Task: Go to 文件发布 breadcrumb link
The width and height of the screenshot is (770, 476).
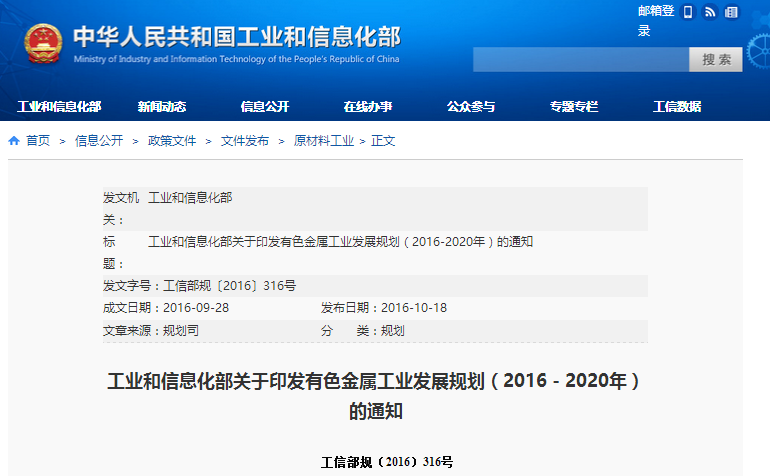Action: pos(245,141)
